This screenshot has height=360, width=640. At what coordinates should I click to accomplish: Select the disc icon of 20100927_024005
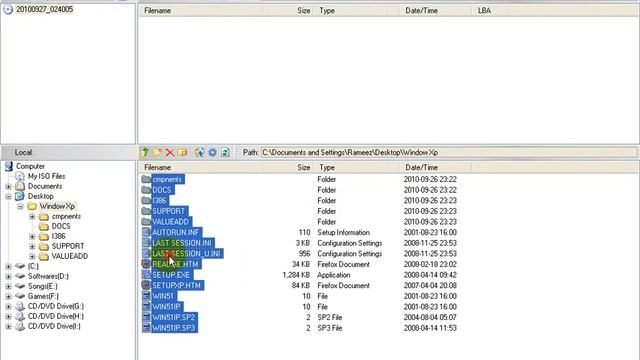pyautogui.click(x=8, y=9)
